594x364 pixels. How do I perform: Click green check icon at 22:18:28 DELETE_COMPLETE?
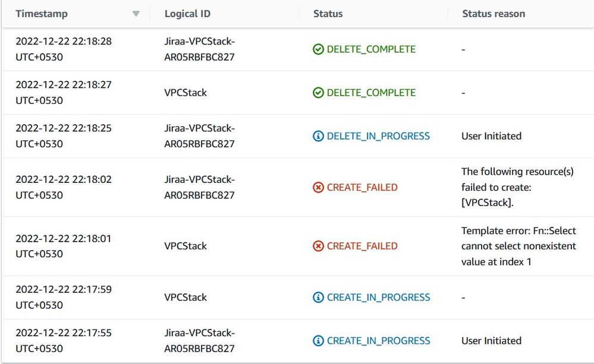[318, 49]
